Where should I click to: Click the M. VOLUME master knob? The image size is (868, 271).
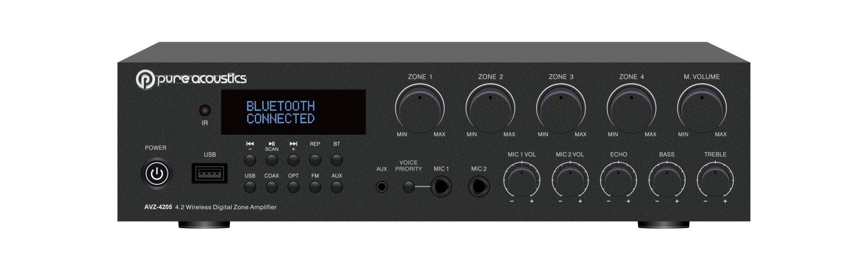(x=702, y=108)
